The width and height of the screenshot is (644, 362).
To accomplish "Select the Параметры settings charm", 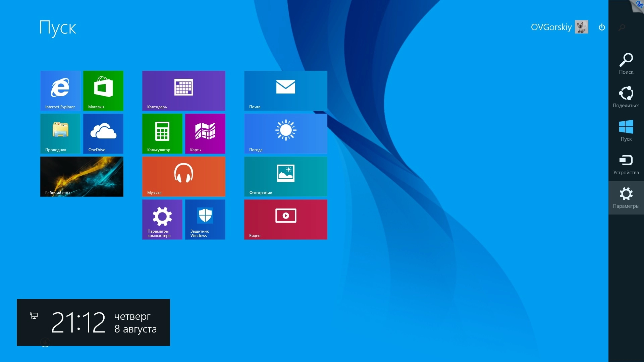I will coord(626,198).
